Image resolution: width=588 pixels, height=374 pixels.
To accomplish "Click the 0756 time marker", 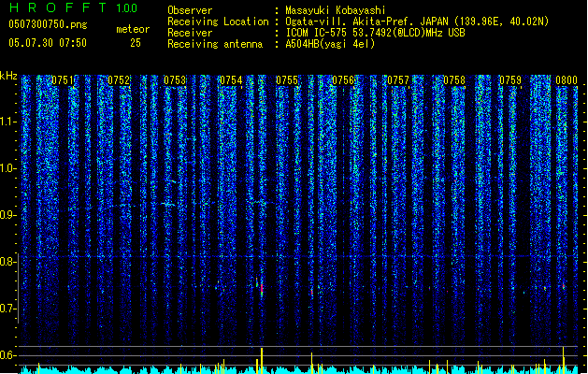I will (343, 80).
